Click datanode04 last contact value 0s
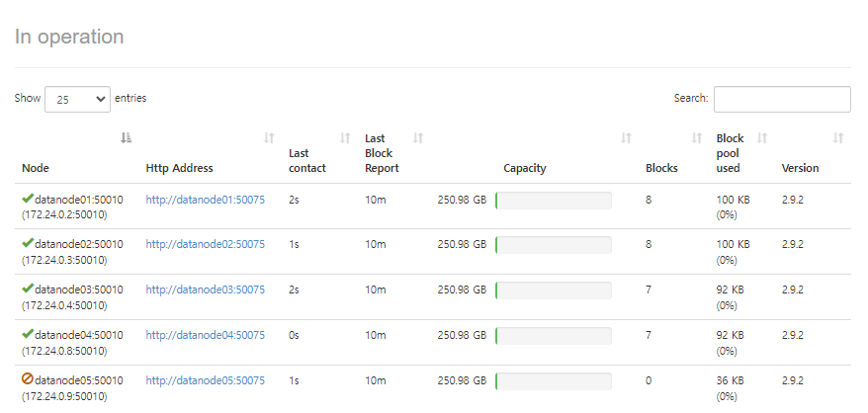 [294, 335]
